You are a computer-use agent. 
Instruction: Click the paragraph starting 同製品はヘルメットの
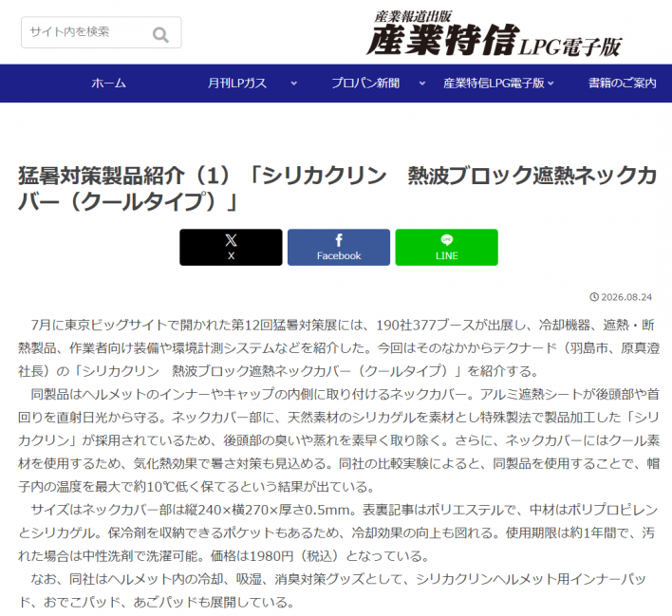pyautogui.click(x=339, y=440)
